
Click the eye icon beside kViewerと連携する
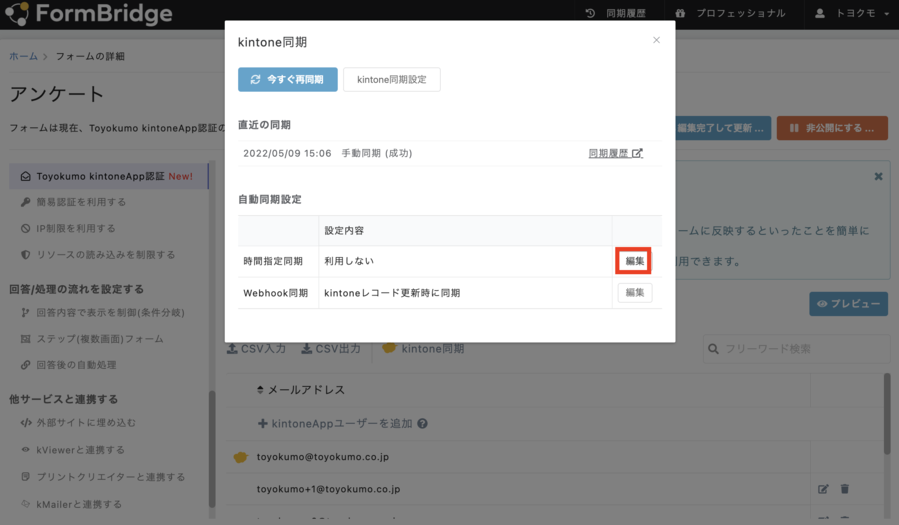[25, 450]
